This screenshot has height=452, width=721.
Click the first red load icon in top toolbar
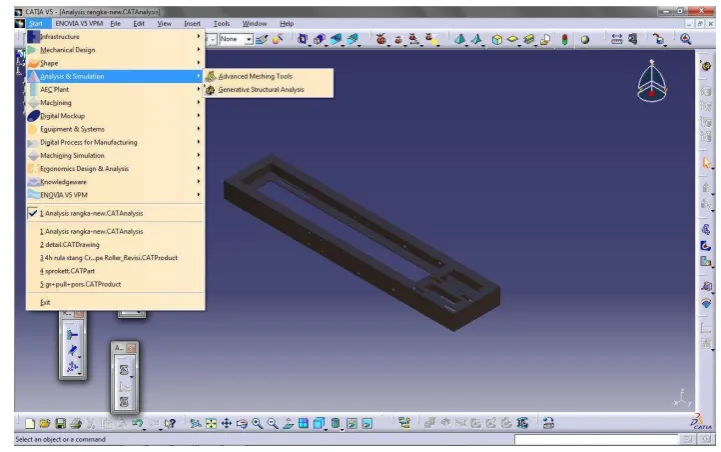pos(381,40)
